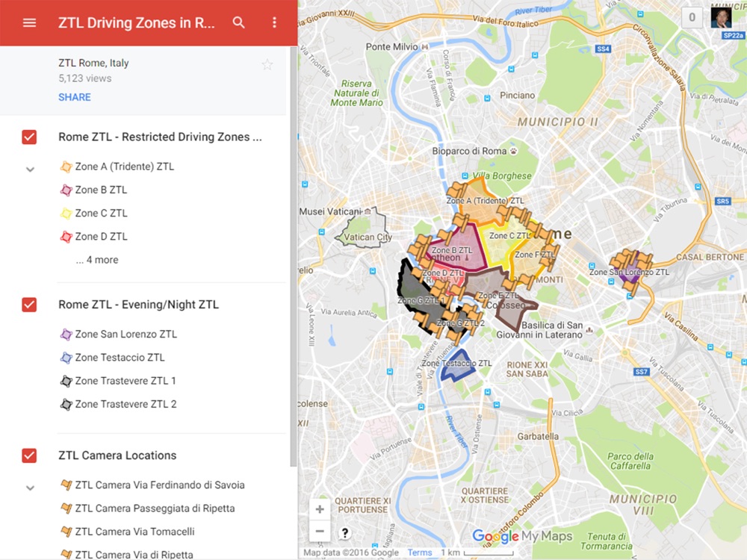This screenshot has height=560, width=747.
Task: Click the Zone Trastevere ZTL 1 polygon icon
Action: [66, 381]
